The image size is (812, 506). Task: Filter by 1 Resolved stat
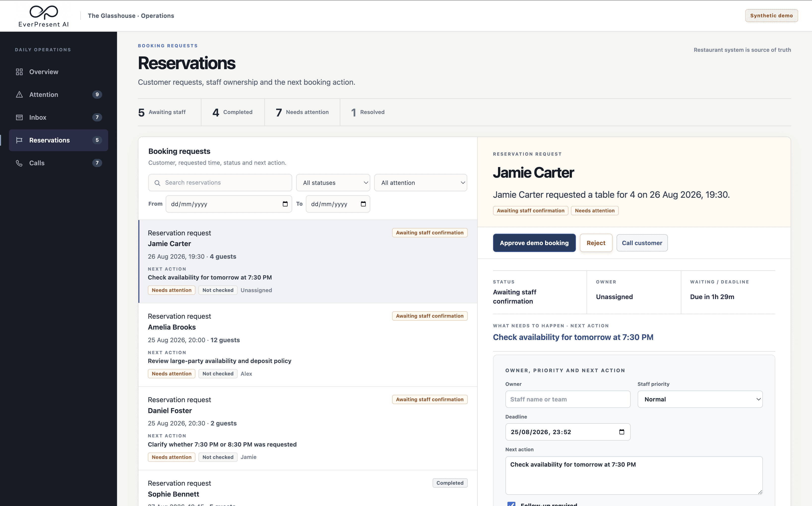pyautogui.click(x=368, y=112)
